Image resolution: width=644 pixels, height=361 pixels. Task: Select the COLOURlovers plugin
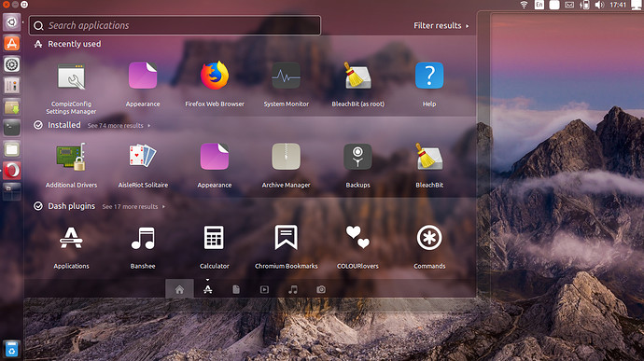click(x=357, y=247)
